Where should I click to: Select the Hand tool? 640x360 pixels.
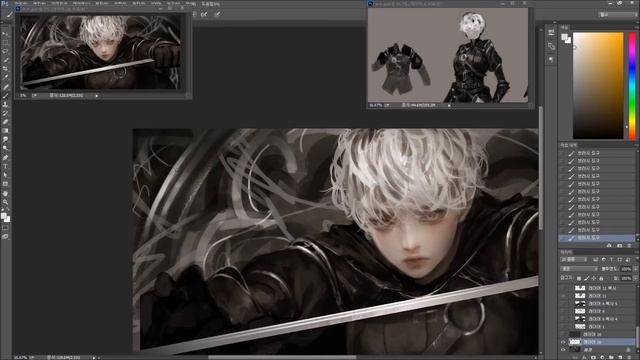pos(5,194)
